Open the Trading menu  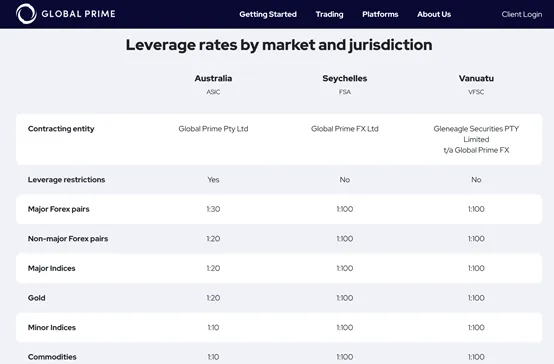(329, 14)
